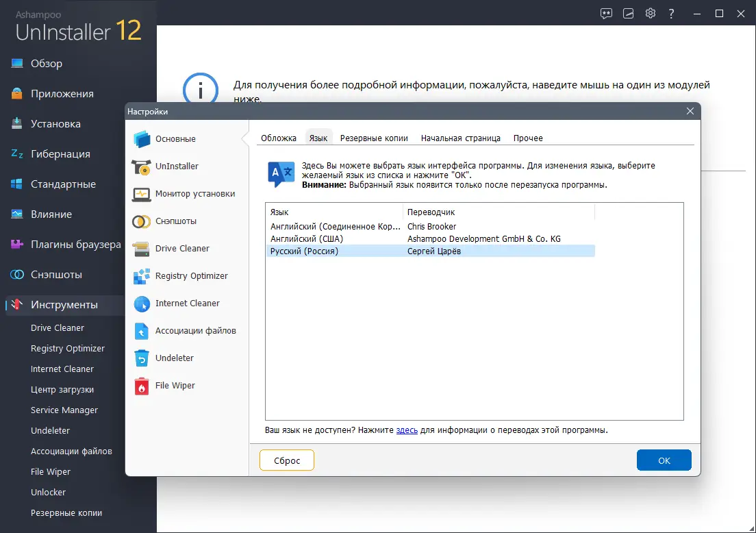Image resolution: width=756 pixels, height=533 pixels.
Task: Click the Язык column header
Action: coord(334,212)
